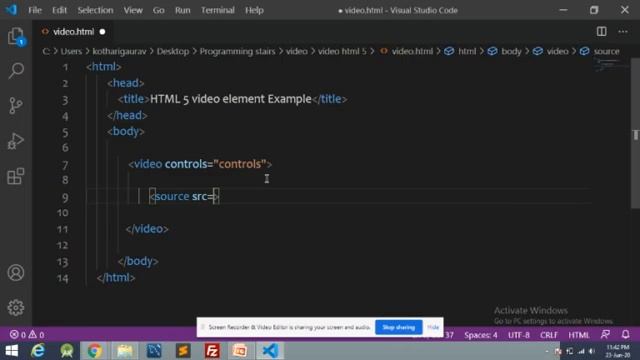
Task: Change language mode via HTML
Action: click(x=578, y=335)
